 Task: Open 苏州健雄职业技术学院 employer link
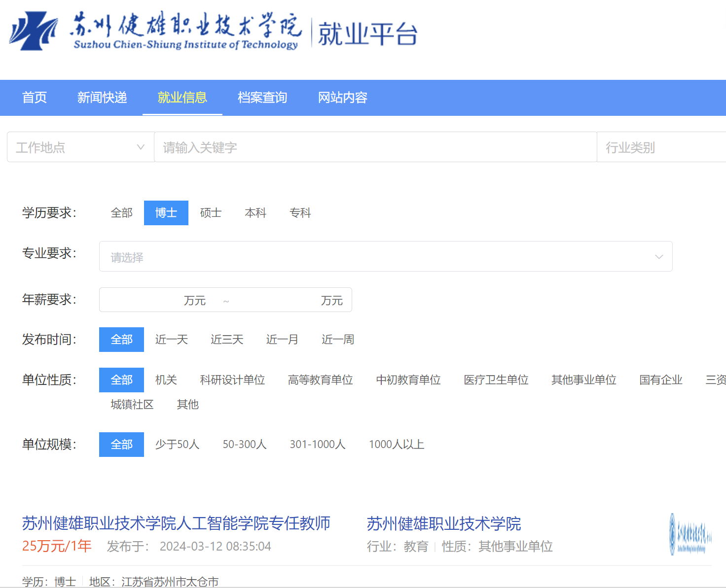point(444,523)
